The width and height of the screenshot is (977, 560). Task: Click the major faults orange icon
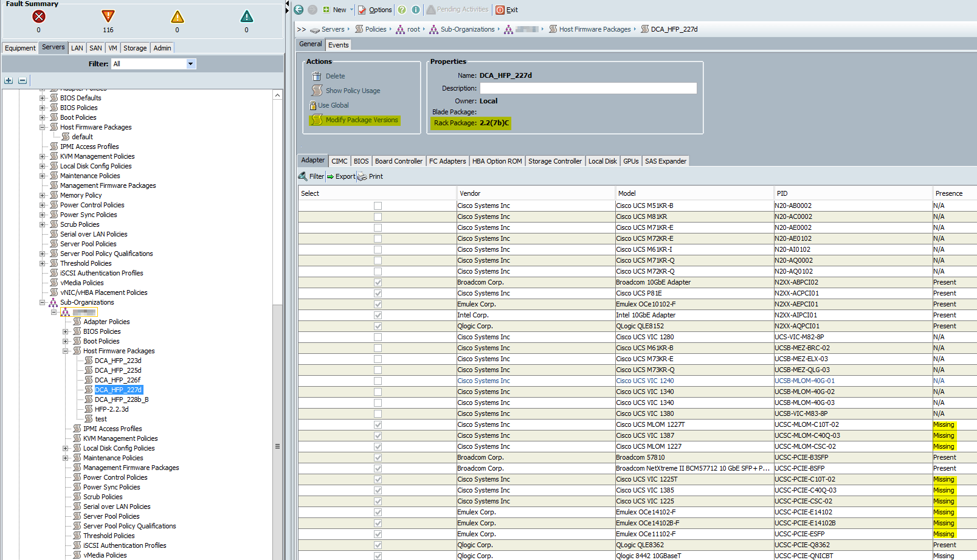click(x=108, y=16)
